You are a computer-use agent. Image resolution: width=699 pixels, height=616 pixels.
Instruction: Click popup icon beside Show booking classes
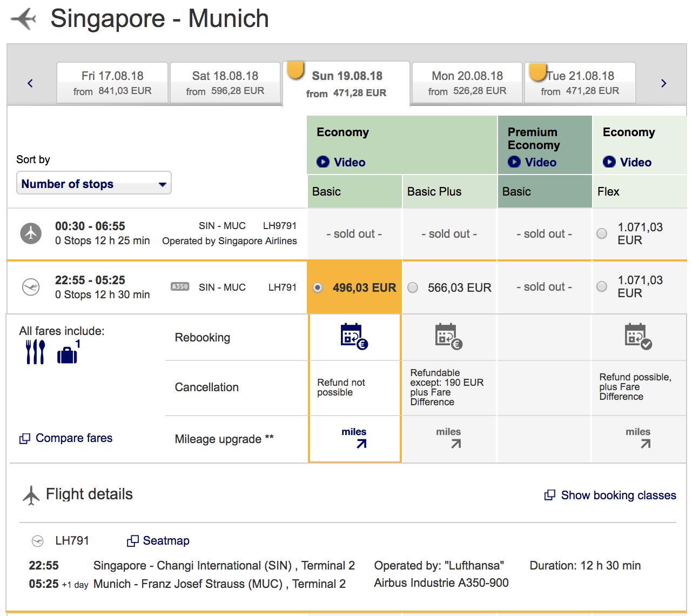pyautogui.click(x=550, y=495)
